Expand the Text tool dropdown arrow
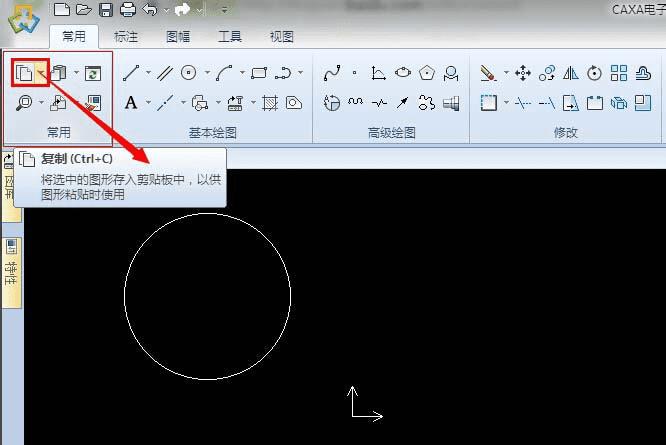The height and width of the screenshot is (445, 666). pyautogui.click(x=148, y=103)
